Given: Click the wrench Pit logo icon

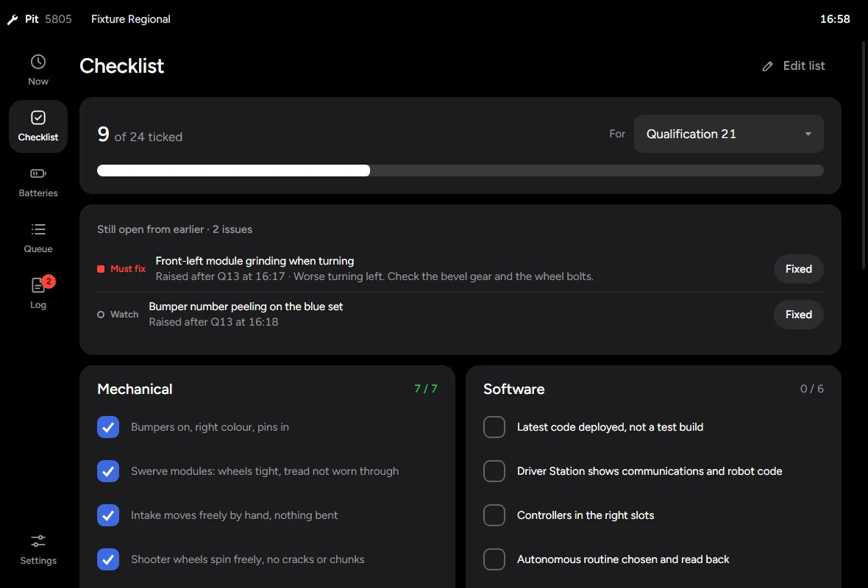Looking at the screenshot, I should tap(13, 20).
